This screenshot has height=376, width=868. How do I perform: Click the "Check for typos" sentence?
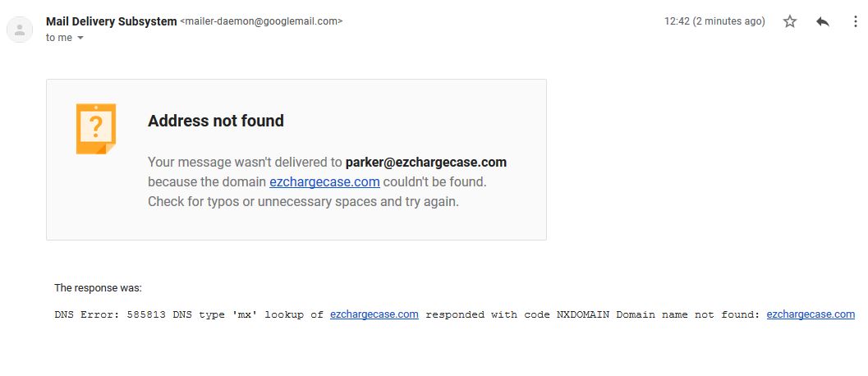303,201
